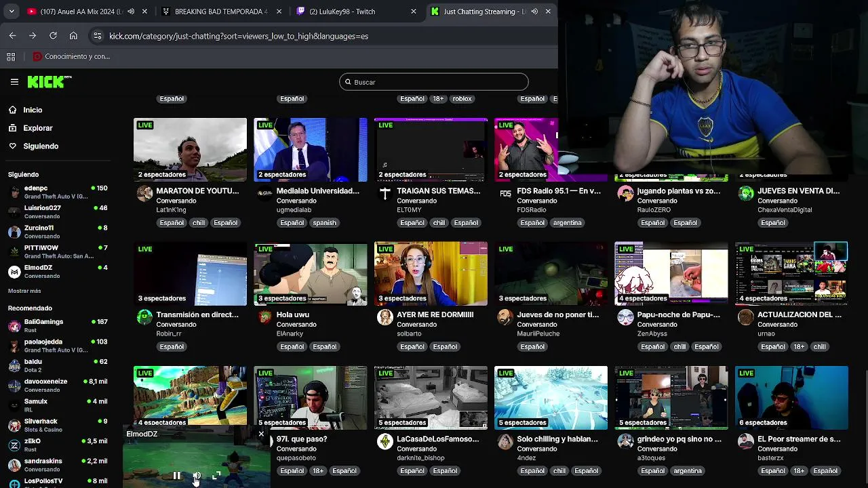Click darknite_bishop channel avatar
The image size is (868, 488).
click(x=384, y=442)
